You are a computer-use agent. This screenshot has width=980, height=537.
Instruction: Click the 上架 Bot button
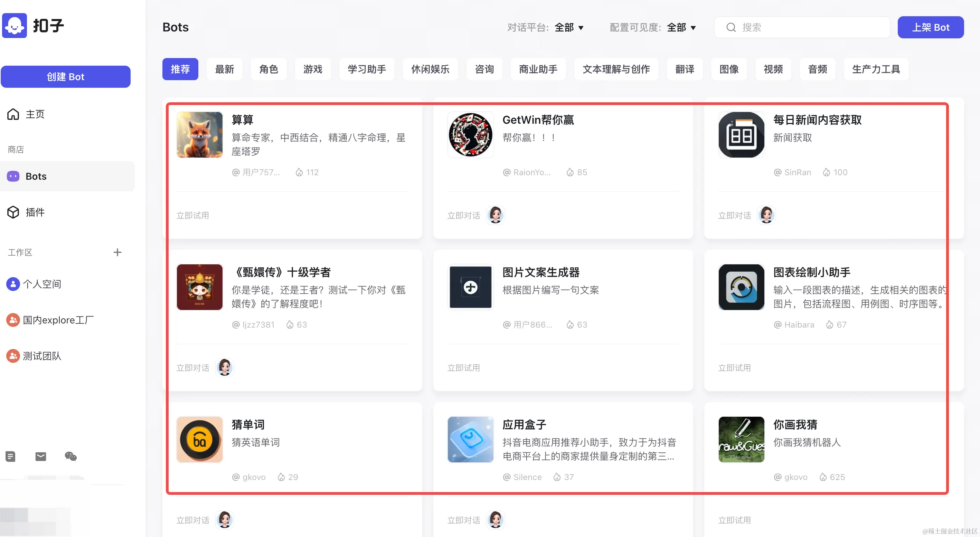click(x=931, y=27)
